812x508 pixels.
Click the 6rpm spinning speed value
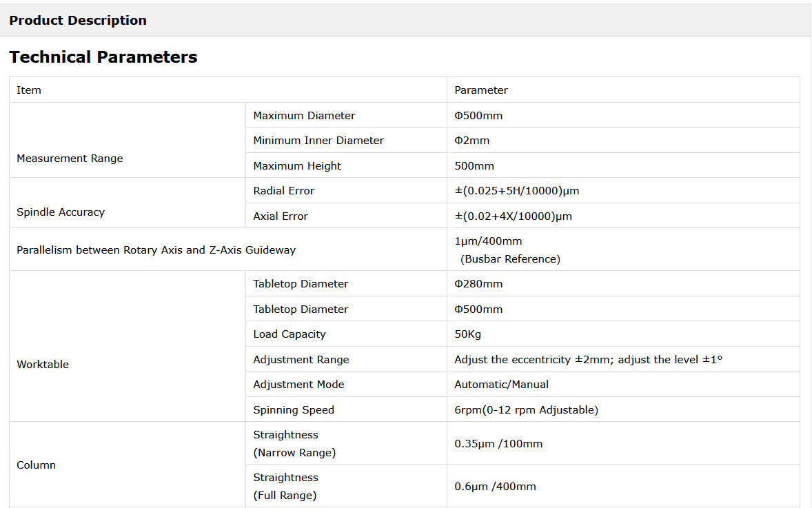click(526, 410)
